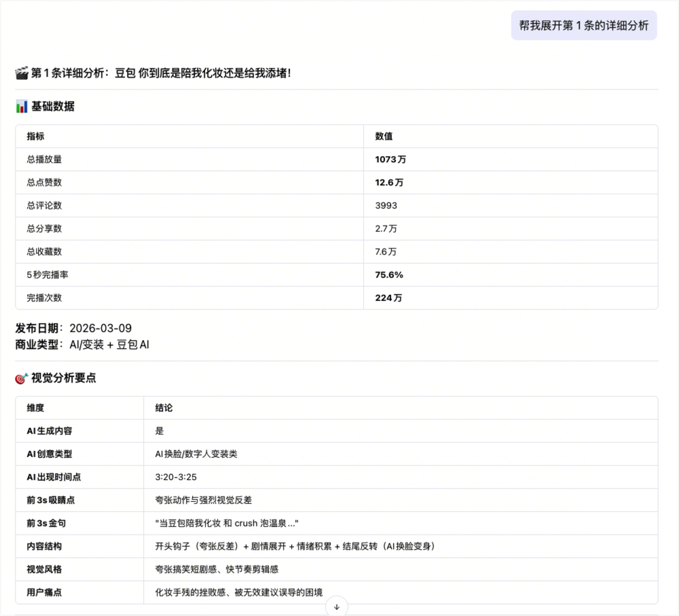
Task: Click the text AI/变装 + 豆包 AI
Action: 109,345
